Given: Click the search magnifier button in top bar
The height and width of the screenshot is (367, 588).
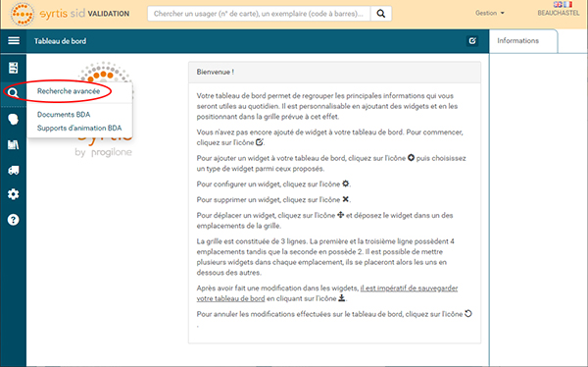Looking at the screenshot, I should coord(381,14).
